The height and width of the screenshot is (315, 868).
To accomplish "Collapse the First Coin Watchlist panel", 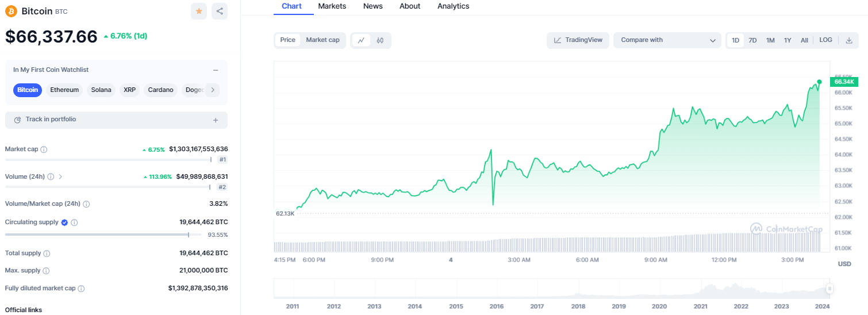I will pos(216,70).
